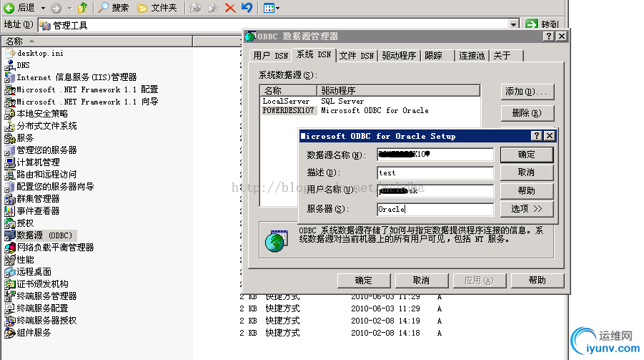Switch to the 用户 DSN tab
644x360 pixels.
(x=271, y=56)
